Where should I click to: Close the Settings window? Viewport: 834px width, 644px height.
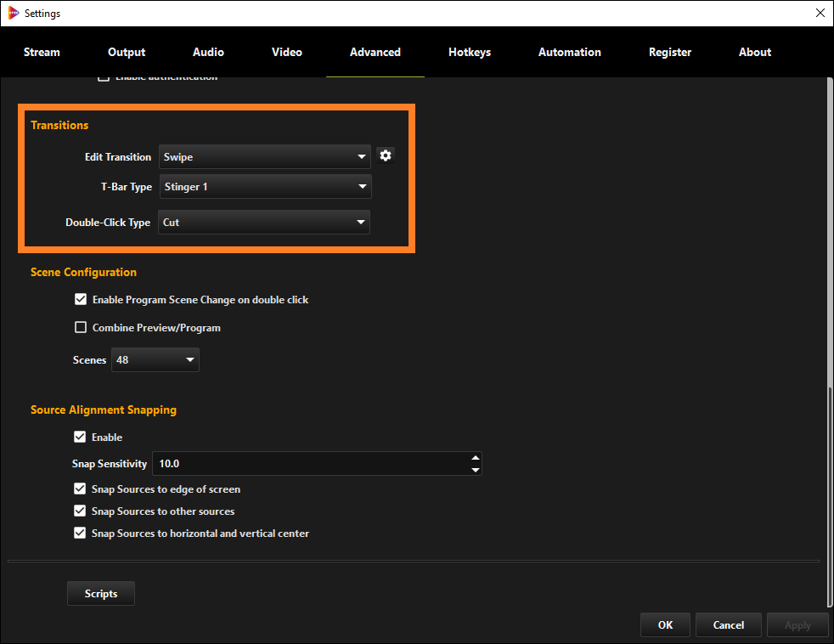coord(819,14)
